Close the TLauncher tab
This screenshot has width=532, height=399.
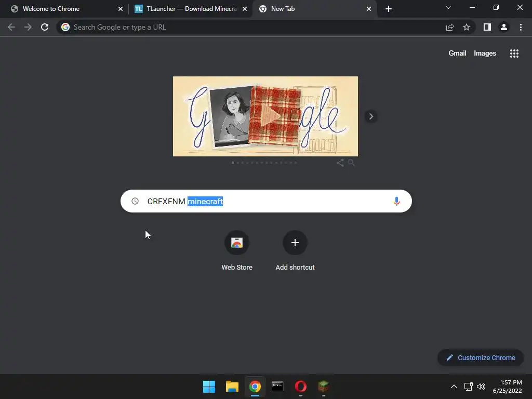pos(245,9)
